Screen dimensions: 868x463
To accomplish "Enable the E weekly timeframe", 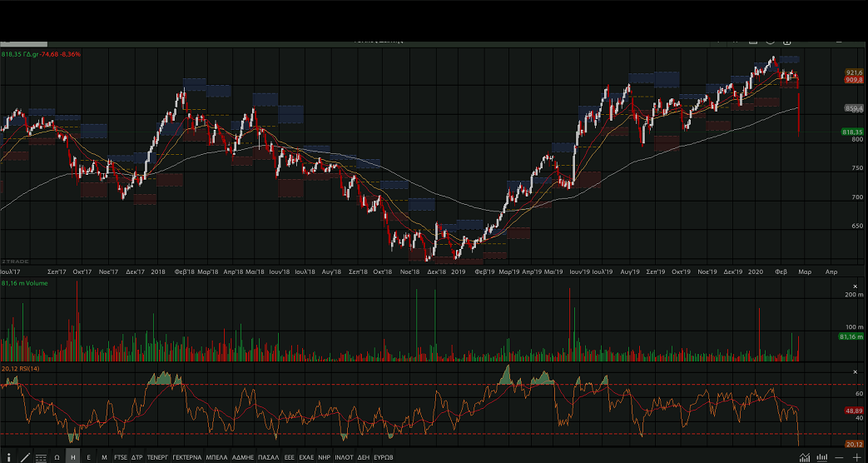I will click(x=89, y=457).
